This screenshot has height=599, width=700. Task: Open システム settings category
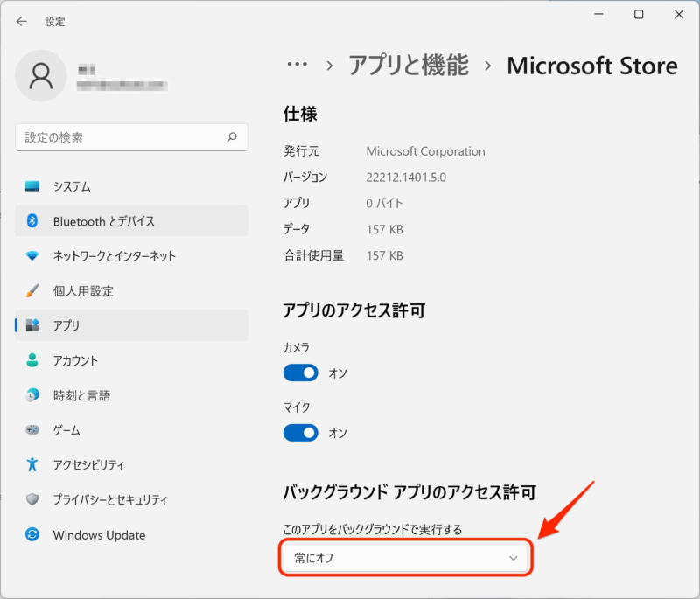pyautogui.click(x=132, y=186)
